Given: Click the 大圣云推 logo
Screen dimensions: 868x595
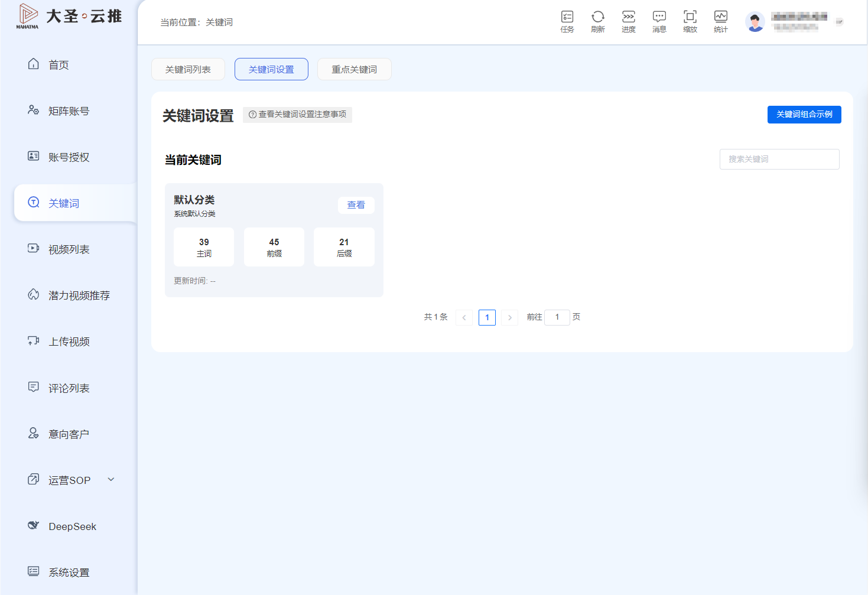Looking at the screenshot, I should coord(69,16).
